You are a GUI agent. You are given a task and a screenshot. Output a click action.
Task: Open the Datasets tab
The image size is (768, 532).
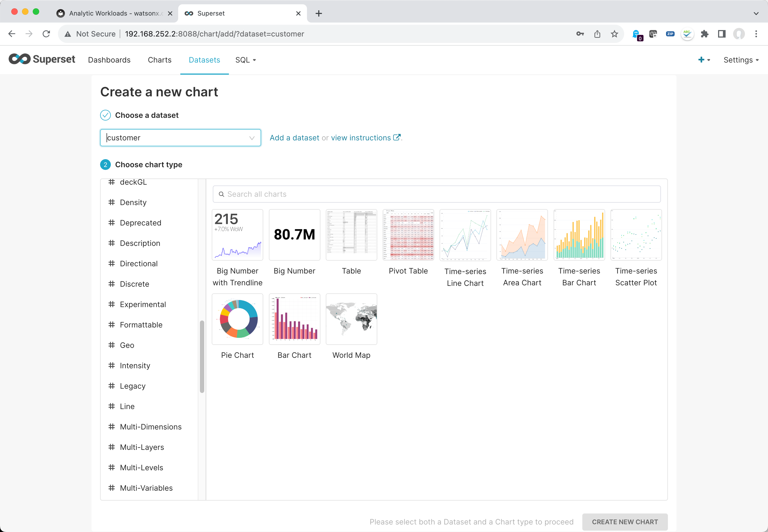(x=204, y=60)
